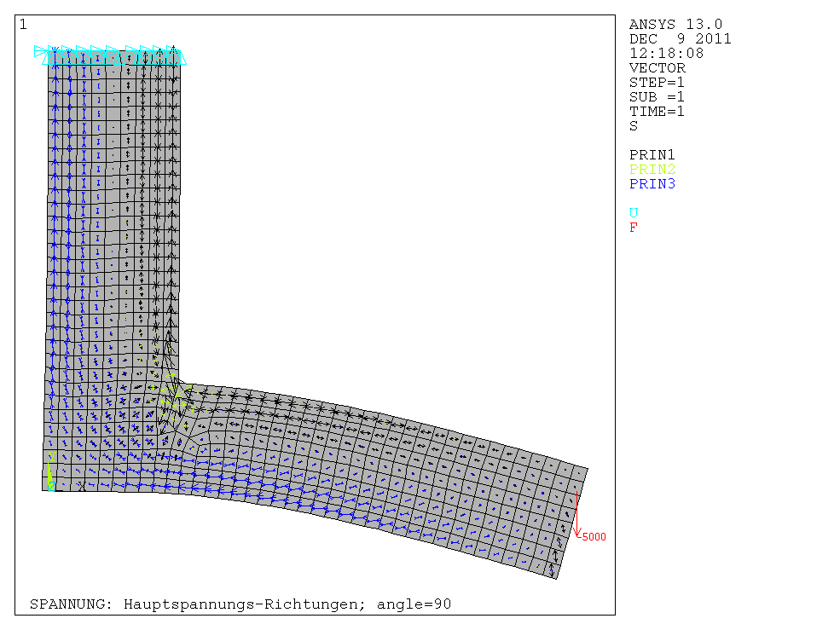
Task: Select the red F legend label
Action: (634, 228)
